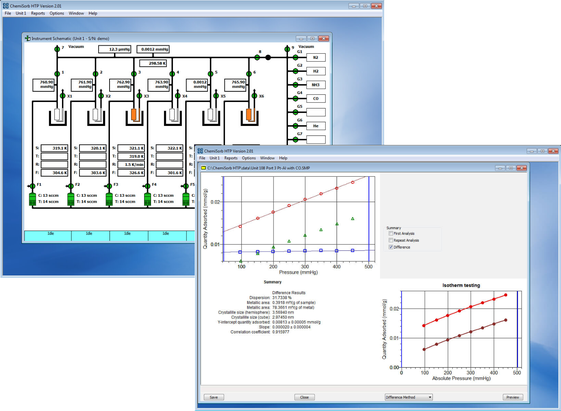561x411 pixels.
Task: Toggle flow valve F4
Action: pyautogui.click(x=147, y=186)
